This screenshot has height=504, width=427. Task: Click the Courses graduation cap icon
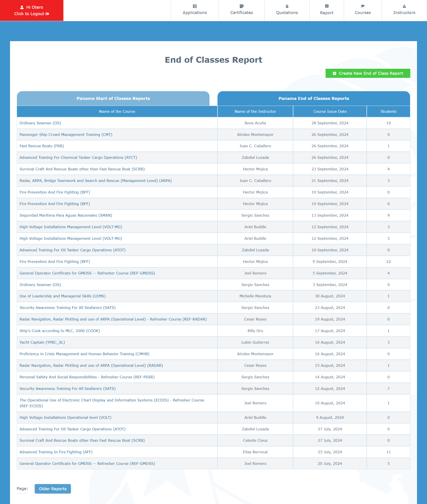pyautogui.click(x=362, y=6)
